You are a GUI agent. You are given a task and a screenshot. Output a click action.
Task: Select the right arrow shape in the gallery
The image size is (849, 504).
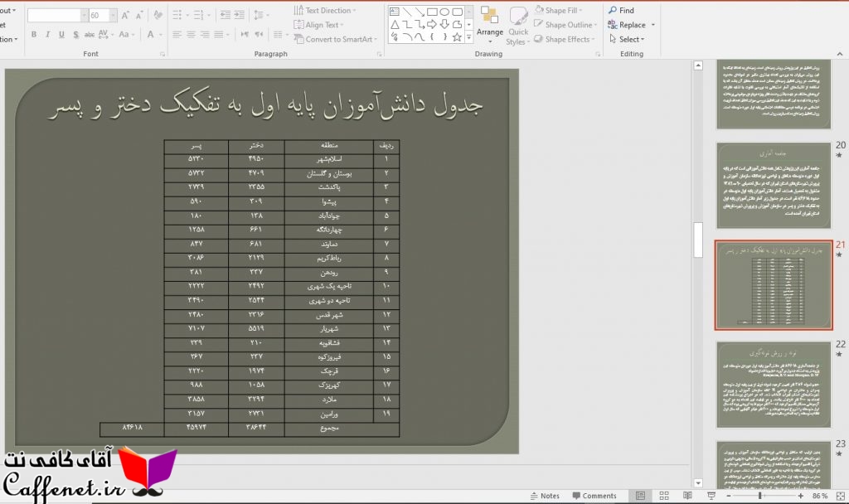[x=432, y=24]
